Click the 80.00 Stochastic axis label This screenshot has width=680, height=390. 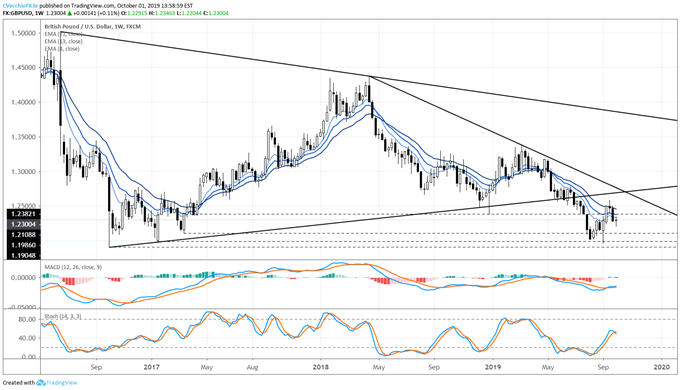click(27, 320)
